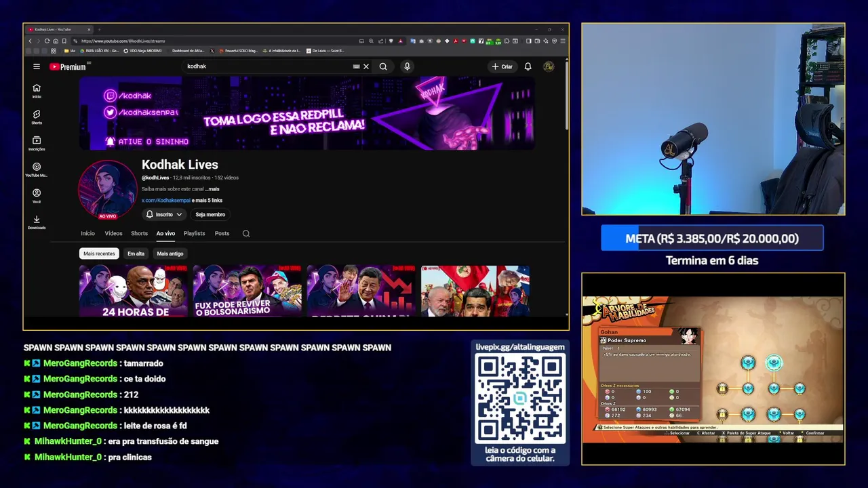Open YouTube notifications bell
868x488 pixels.
pyautogui.click(x=528, y=66)
